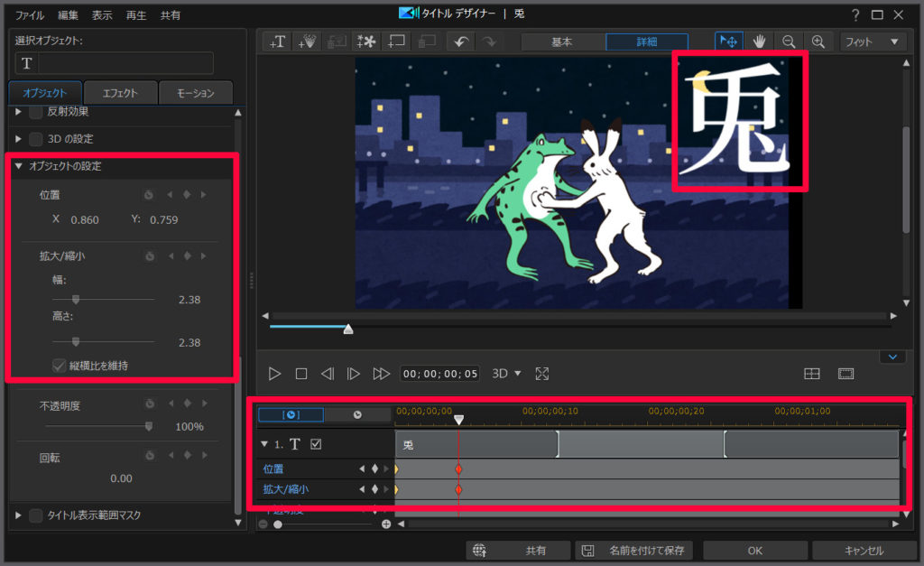Viewport: 924px width, 566px height.
Task: Undo the last action
Action: (x=461, y=42)
